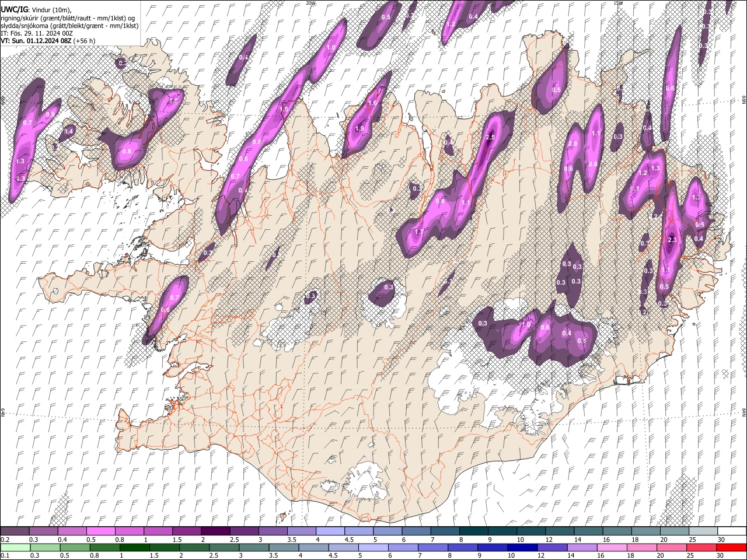Click the "2.5" snowfall value on the map
747x560 pixels.
click(490, 137)
